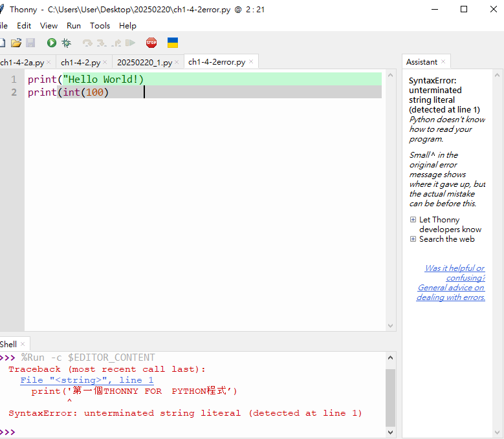Click the Save file disk icon
This screenshot has height=439, width=504.
[x=30, y=43]
